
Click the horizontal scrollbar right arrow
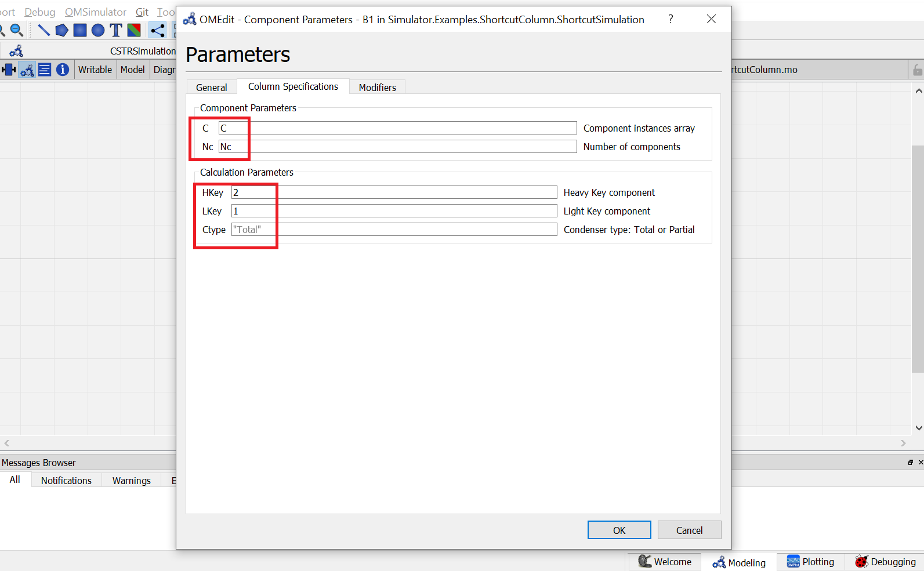click(903, 443)
